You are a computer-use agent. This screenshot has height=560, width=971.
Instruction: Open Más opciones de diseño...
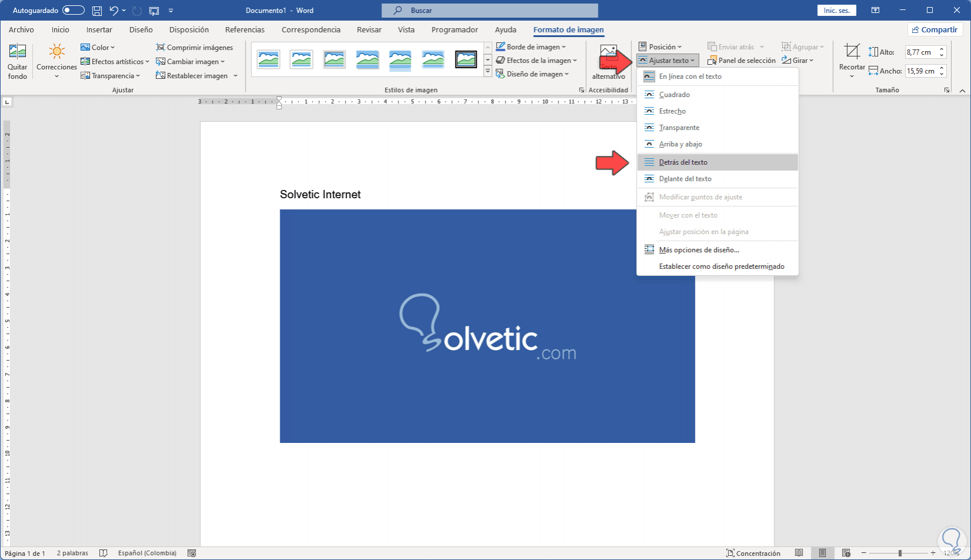[x=717, y=250]
